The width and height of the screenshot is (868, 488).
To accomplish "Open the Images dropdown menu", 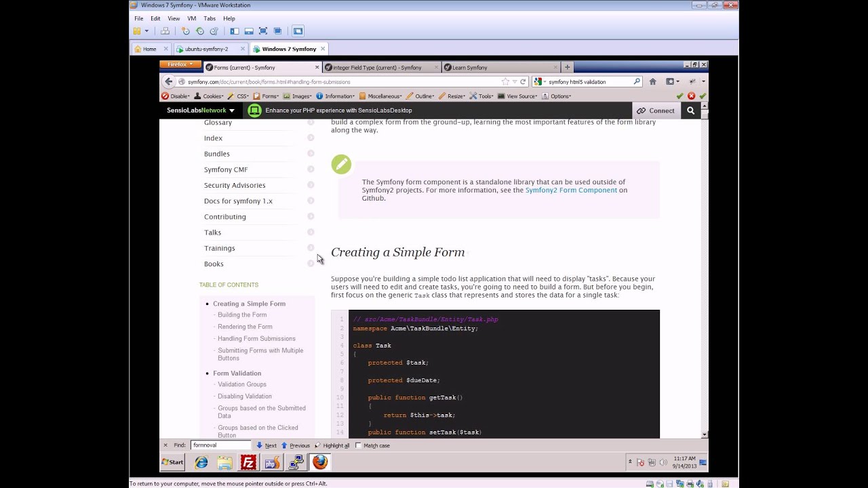I will (x=298, y=96).
